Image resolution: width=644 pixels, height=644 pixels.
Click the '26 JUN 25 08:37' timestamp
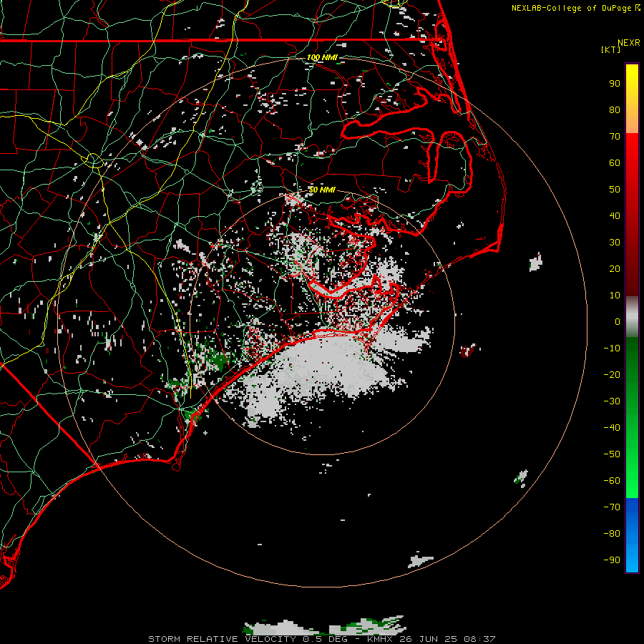click(447, 639)
